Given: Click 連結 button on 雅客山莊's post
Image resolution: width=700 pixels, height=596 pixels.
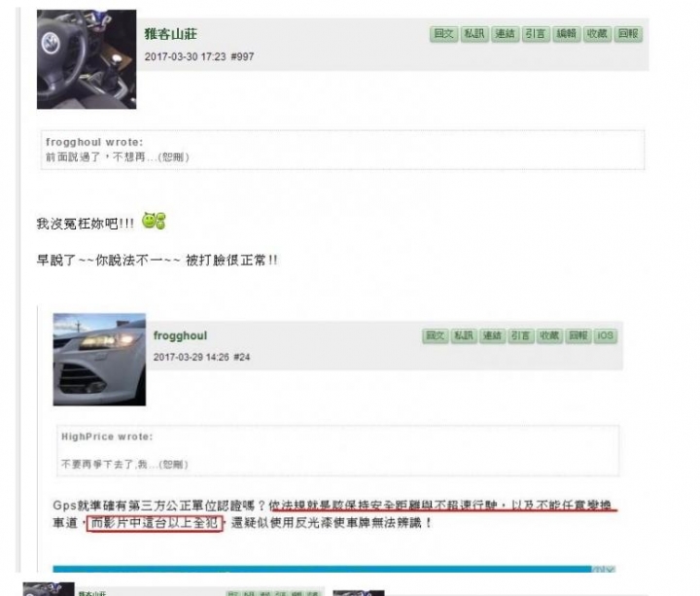Looking at the screenshot, I should coord(505,34).
